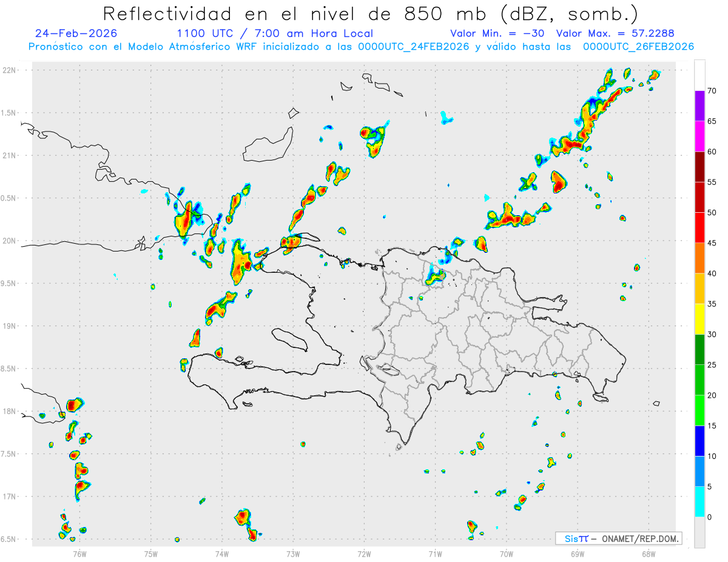728x562 pixels.
Task: Click the '22N' latitude axis label
Action: coord(10,70)
